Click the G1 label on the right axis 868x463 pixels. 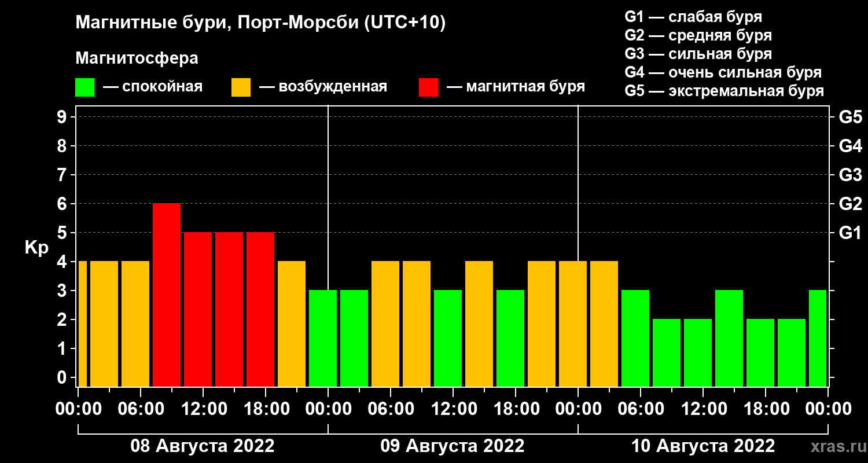tap(851, 233)
